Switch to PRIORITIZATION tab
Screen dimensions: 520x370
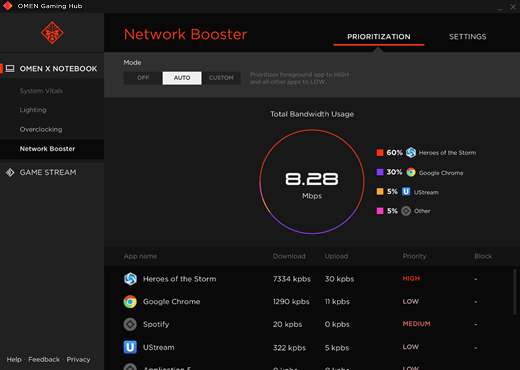pyautogui.click(x=379, y=37)
